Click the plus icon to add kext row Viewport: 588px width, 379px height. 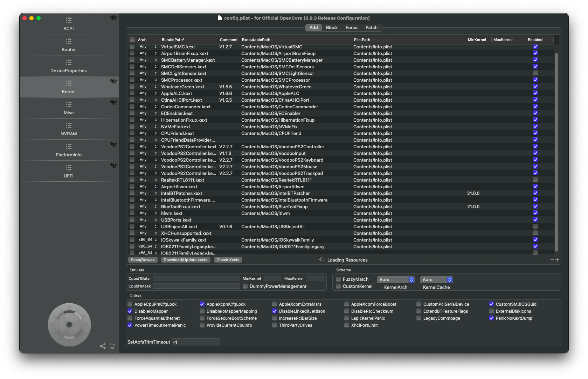[x=557, y=259]
